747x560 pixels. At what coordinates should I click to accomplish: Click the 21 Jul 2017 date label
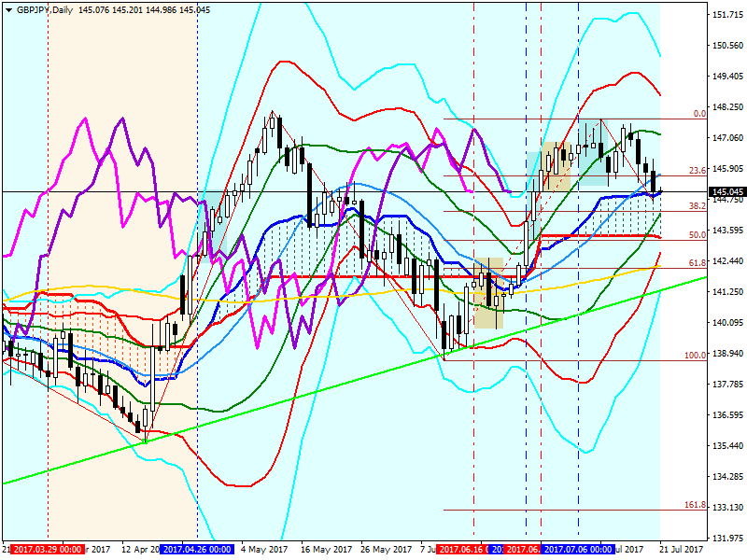pyautogui.click(x=682, y=550)
